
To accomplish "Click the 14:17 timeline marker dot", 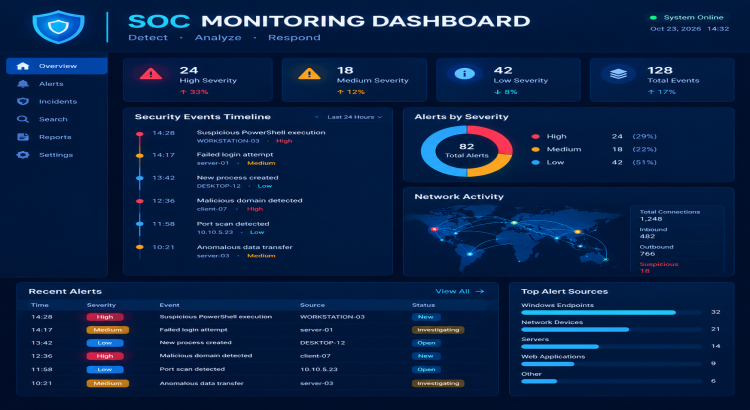I will tap(140, 155).
